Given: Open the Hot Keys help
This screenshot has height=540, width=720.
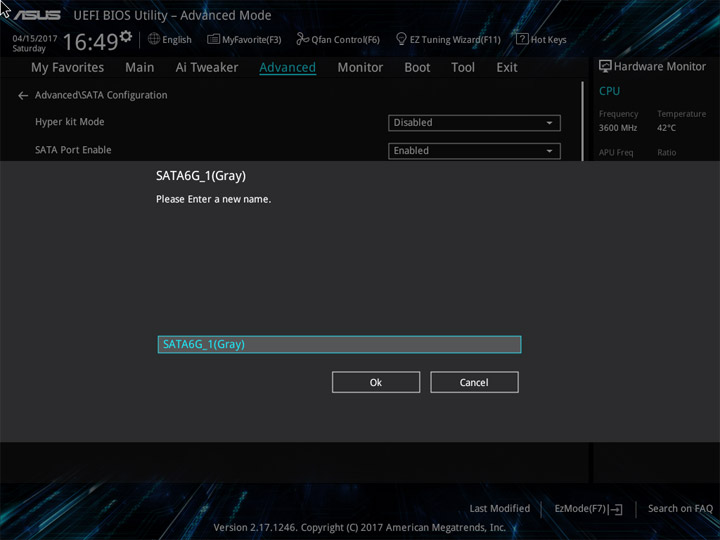Looking at the screenshot, I should point(541,39).
